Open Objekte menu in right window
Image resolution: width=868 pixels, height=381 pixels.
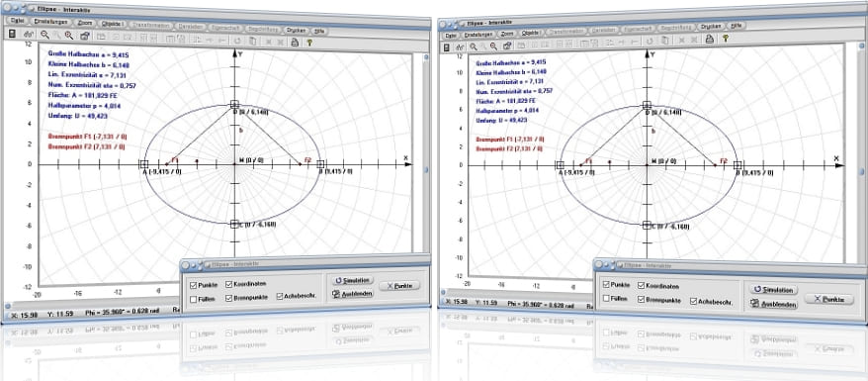coord(532,32)
